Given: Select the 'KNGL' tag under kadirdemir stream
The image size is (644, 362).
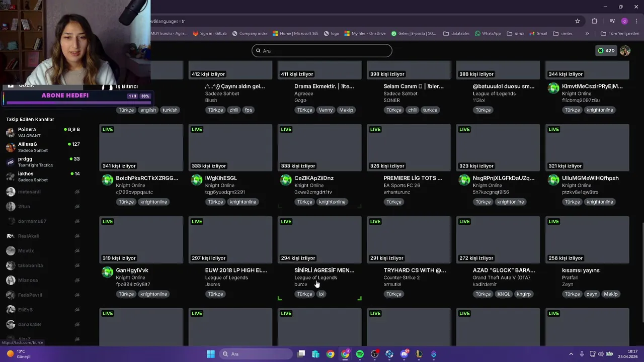Looking at the screenshot, I should click(x=503, y=294).
